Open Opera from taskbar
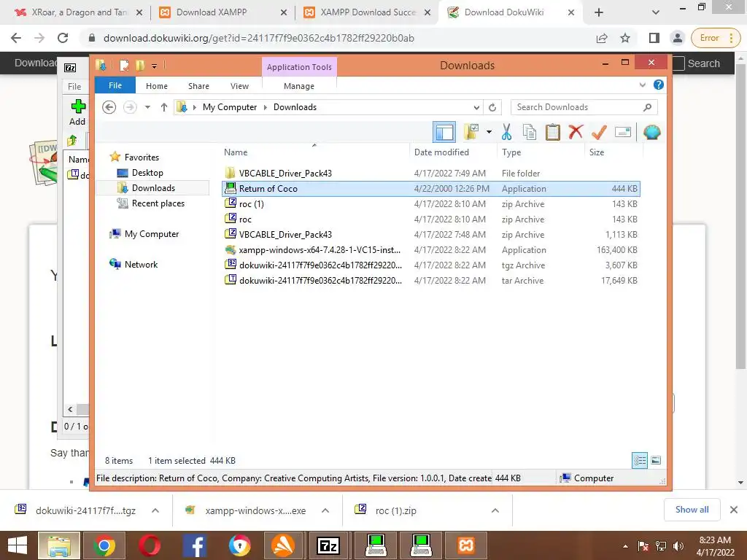Viewport: 747px width, 560px height. pos(150,545)
